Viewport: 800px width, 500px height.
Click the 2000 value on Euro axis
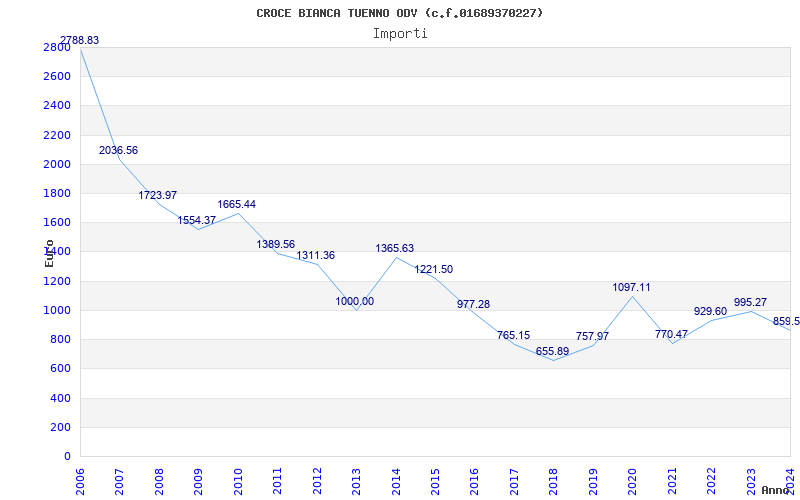click(57, 164)
